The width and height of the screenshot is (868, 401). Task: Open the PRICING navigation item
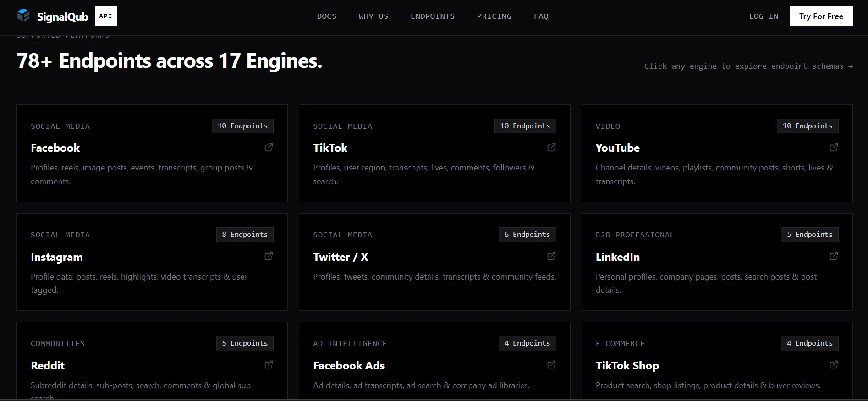point(494,16)
